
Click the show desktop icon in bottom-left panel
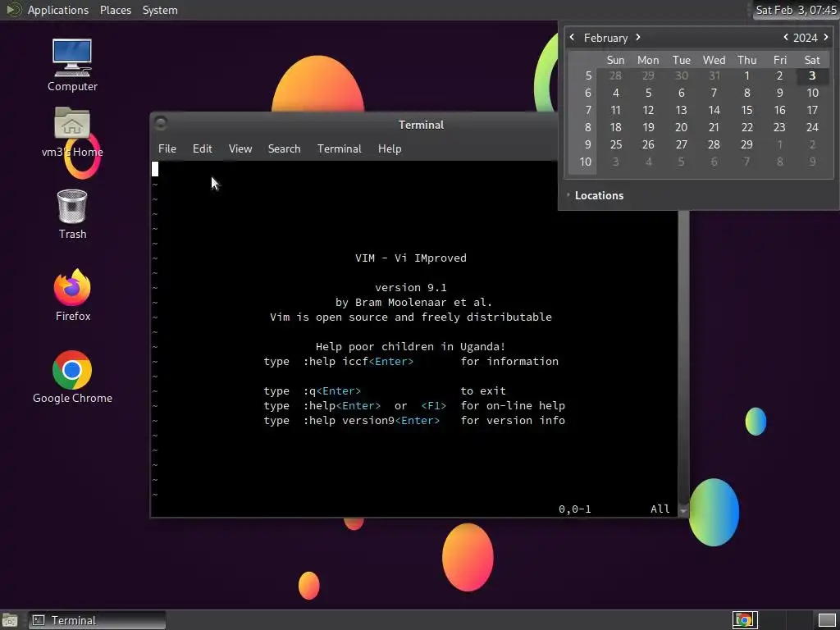tap(10, 620)
